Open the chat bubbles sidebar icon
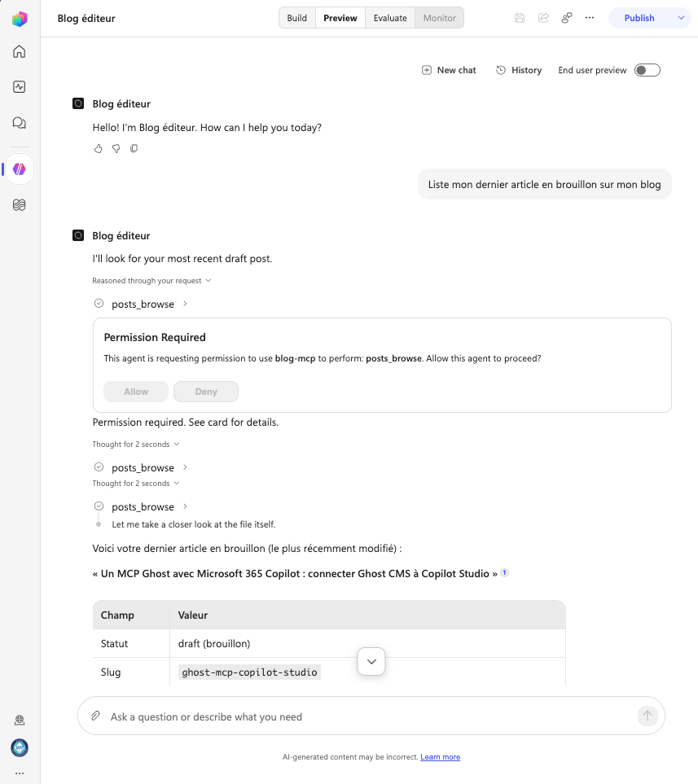The height and width of the screenshot is (784, 698). (x=19, y=122)
